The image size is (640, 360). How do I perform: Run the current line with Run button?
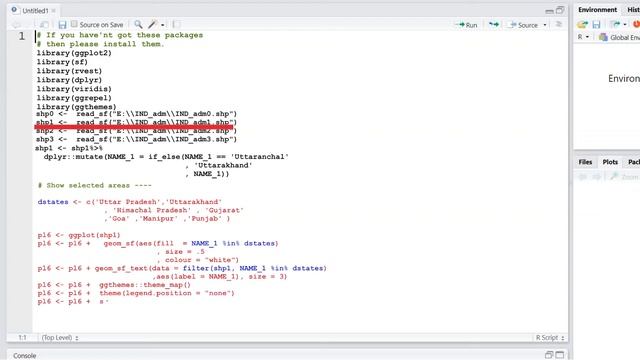coord(466,25)
